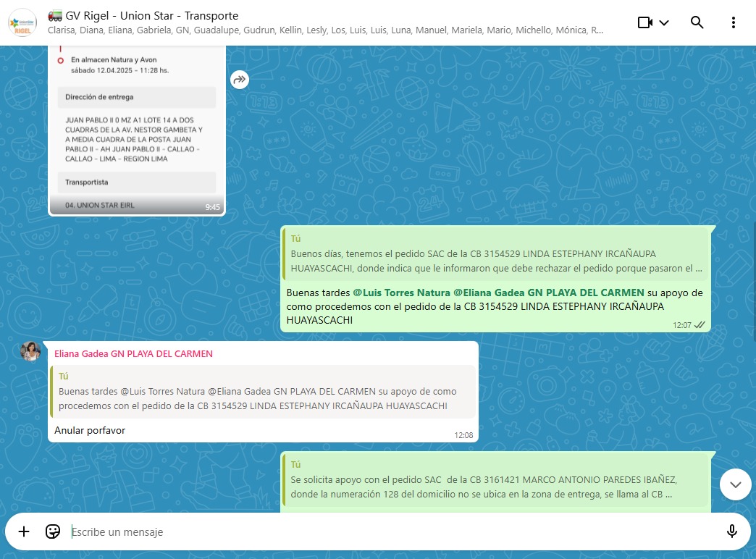Open the delivery details image sent at 9:45

click(x=137, y=130)
